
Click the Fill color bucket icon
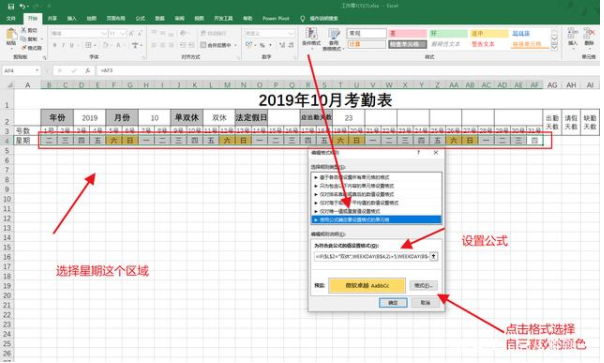(x=106, y=45)
